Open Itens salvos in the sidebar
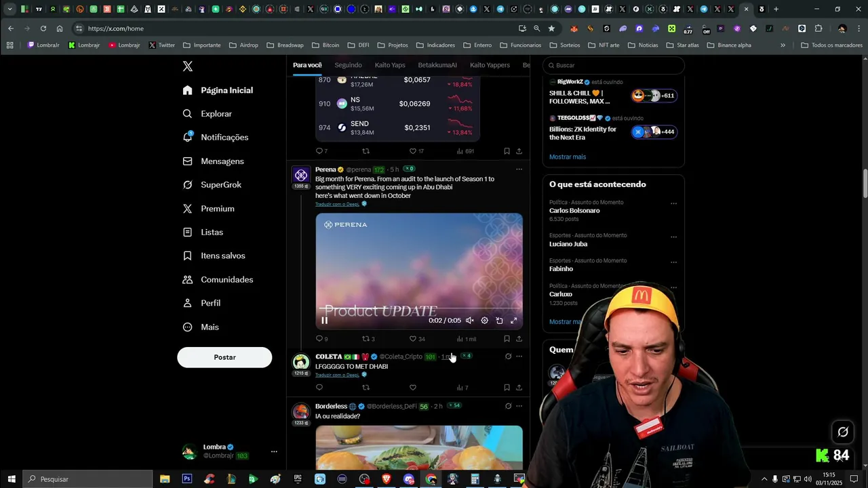Image resolution: width=868 pixels, height=488 pixels. 214,256
